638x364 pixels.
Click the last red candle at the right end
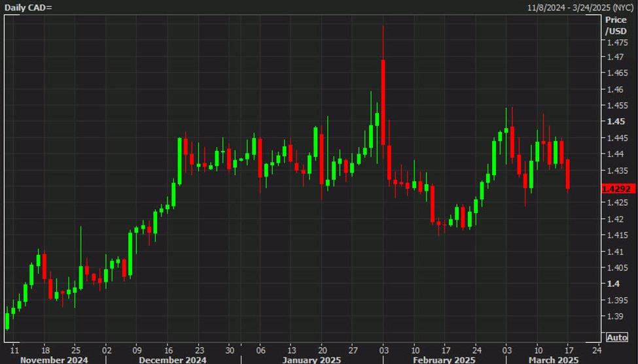click(x=567, y=173)
